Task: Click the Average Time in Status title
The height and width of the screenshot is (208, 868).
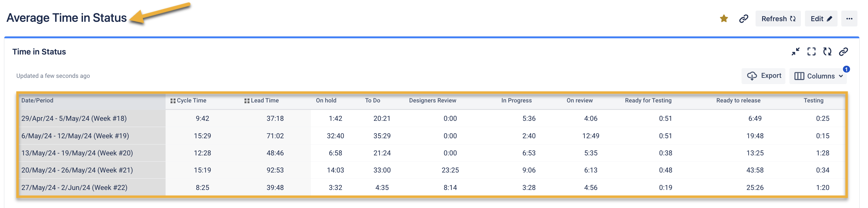Action: pos(67,18)
